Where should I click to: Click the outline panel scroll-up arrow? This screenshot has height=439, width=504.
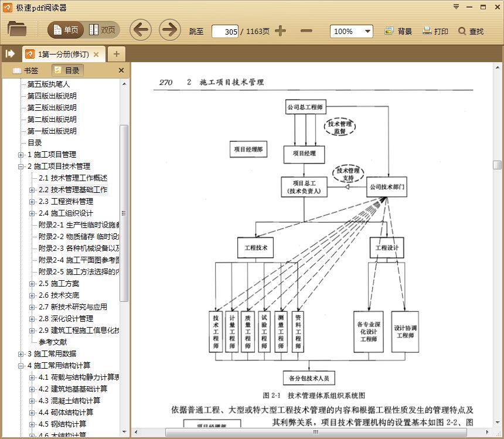124,84
